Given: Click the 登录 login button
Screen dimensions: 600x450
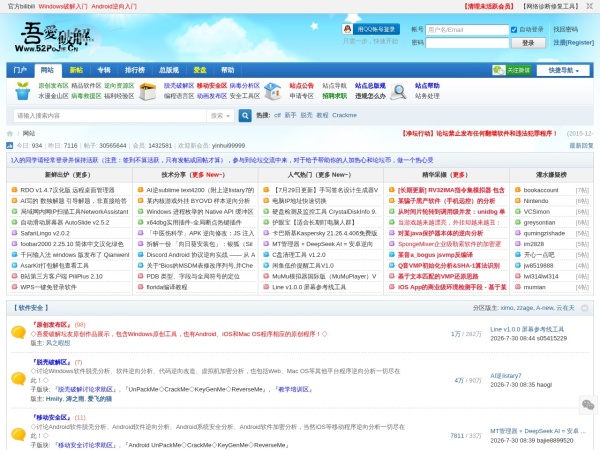Looking at the screenshot, I should coord(528,43).
